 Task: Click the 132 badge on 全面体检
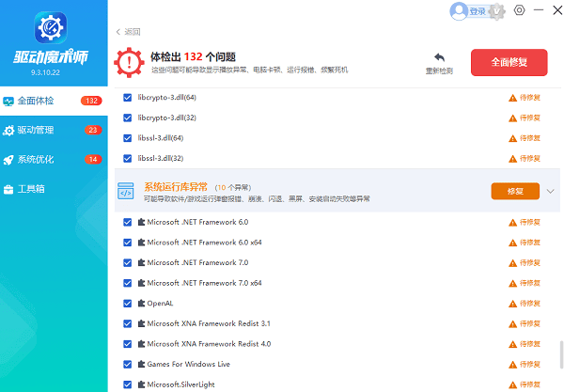pos(91,102)
